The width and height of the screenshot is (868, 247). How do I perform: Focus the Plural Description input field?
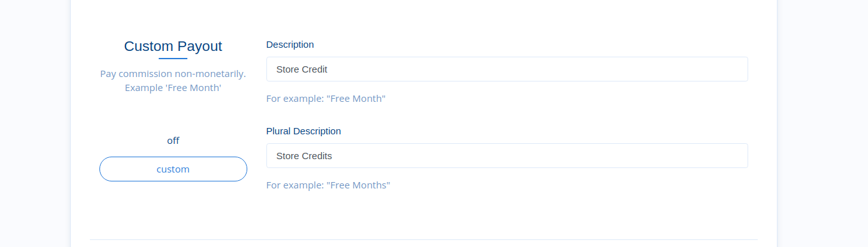click(507, 155)
